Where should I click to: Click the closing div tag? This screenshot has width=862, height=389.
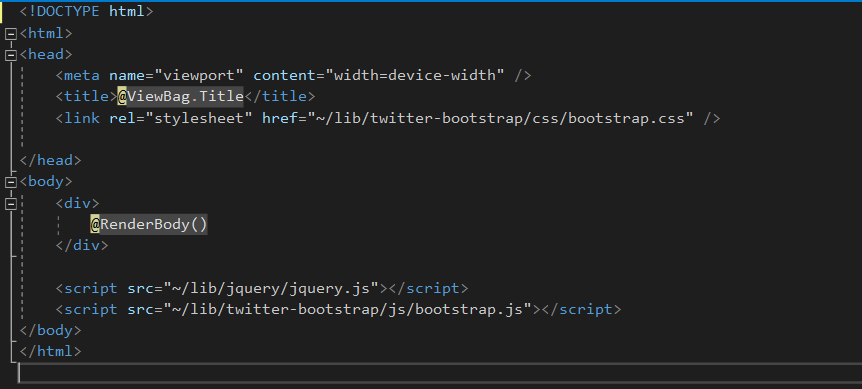coord(82,246)
